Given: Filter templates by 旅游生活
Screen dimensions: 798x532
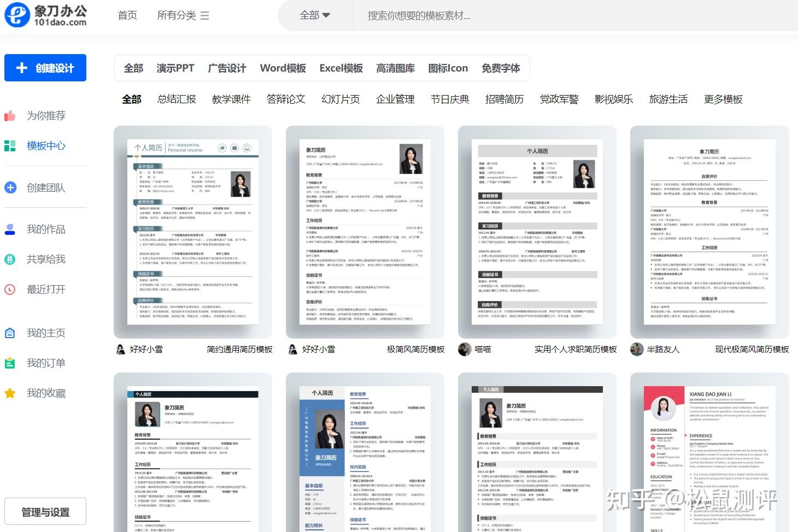Looking at the screenshot, I should point(668,99).
